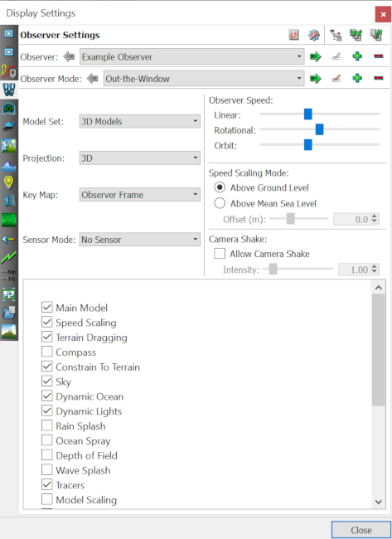This screenshot has width=392, height=539.
Task: Expand the Sensor Mode dropdown
Action: coord(140,240)
